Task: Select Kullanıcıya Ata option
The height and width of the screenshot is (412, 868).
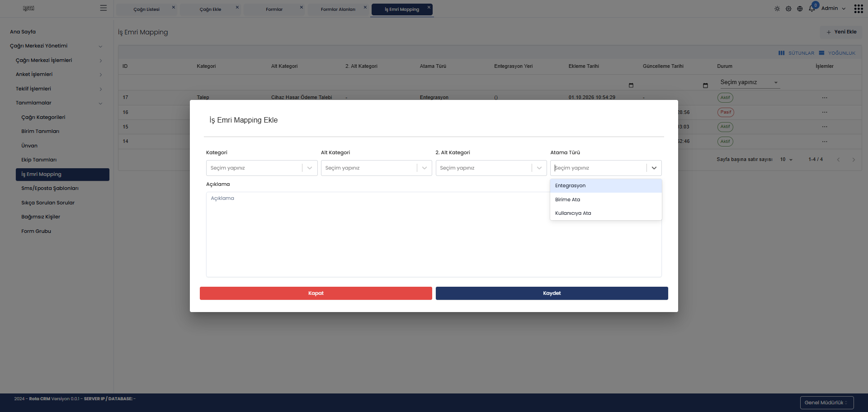Action: [606, 213]
